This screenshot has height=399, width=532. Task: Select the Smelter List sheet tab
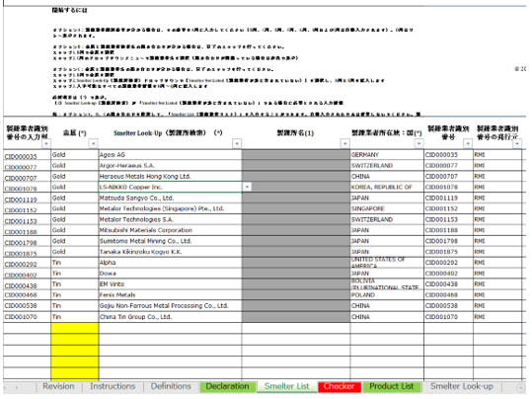286,386
